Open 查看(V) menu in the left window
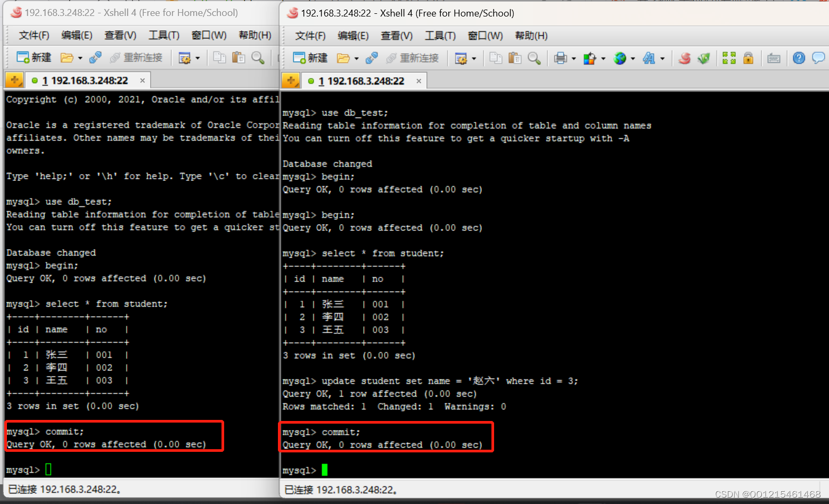This screenshot has width=829, height=504. pyautogui.click(x=120, y=35)
